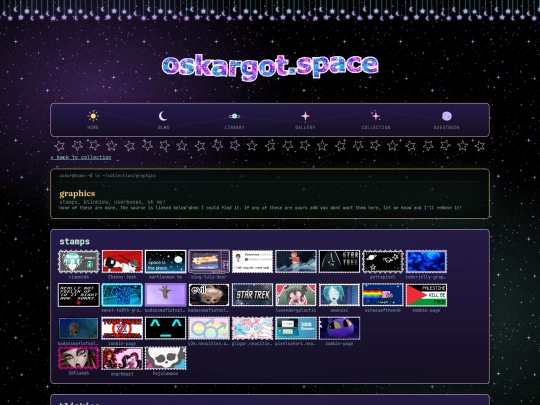Click the red and white Choons-Josh stamp
540x405 pixels.
point(122,262)
